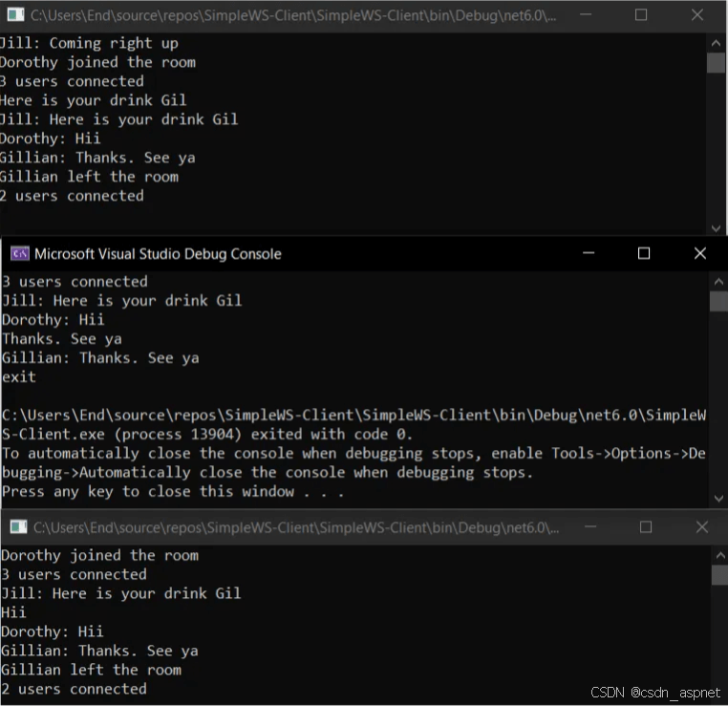728x706 pixels.
Task: Click scroll-up arrow in Debug Console
Action: pos(718,281)
